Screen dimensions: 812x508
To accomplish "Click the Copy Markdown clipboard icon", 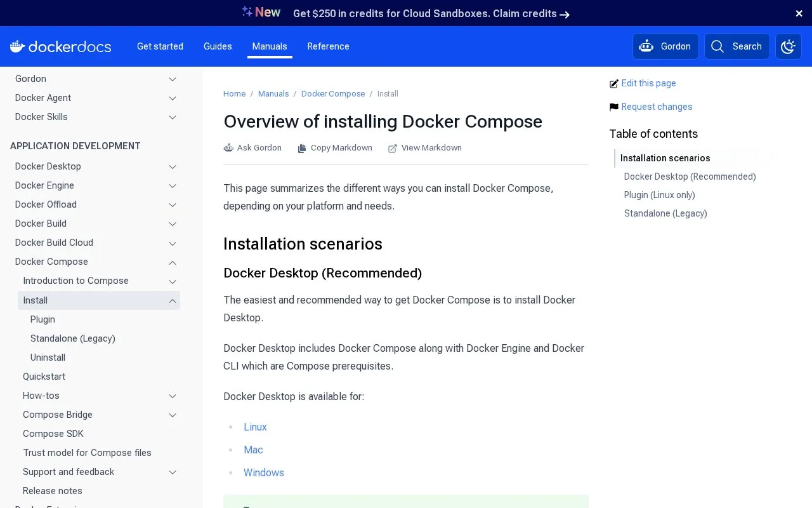I will click(302, 148).
